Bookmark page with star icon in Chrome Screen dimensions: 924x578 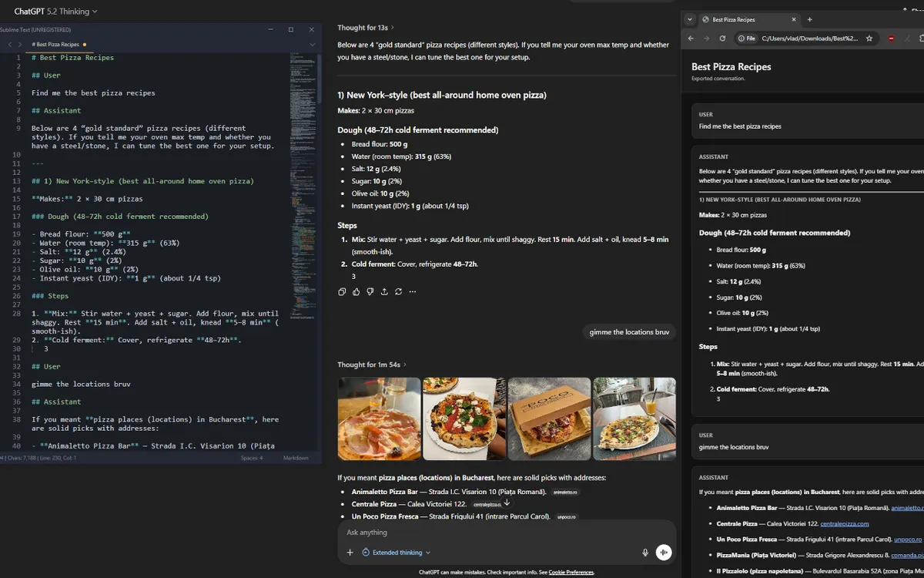(869, 39)
